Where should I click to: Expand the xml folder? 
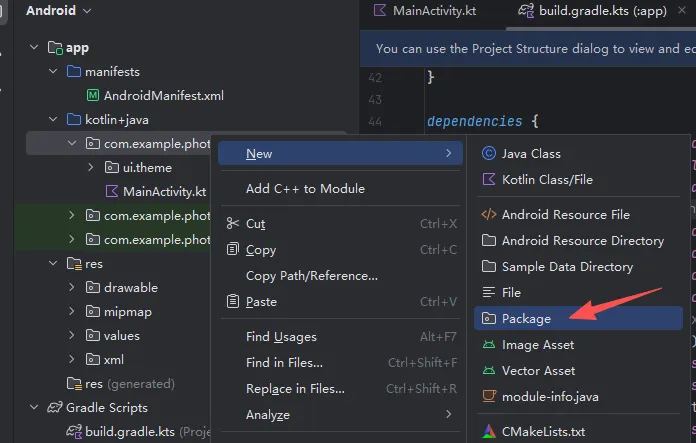(72, 359)
